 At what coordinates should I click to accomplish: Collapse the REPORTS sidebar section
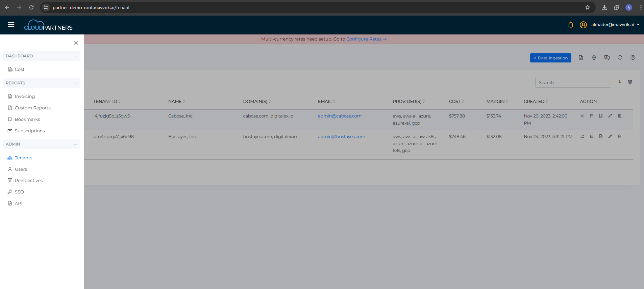[75, 83]
